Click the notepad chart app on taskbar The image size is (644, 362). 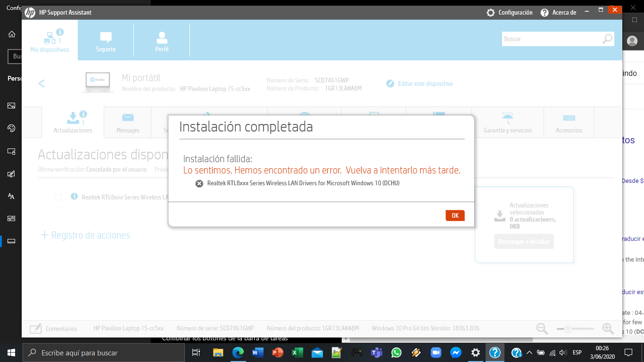pos(337,352)
